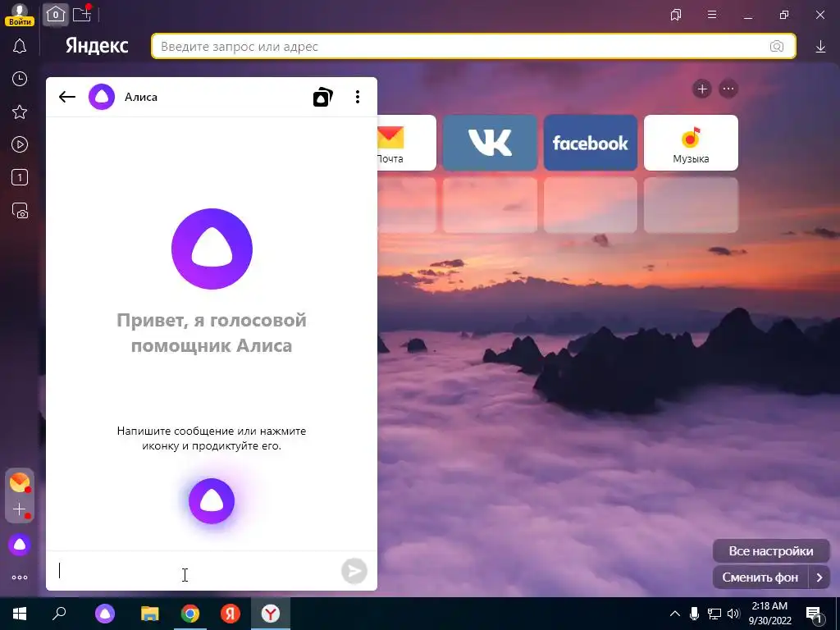Click the Alice avatar in panel header
Image resolution: width=840 pixels, height=630 pixels.
tap(102, 97)
